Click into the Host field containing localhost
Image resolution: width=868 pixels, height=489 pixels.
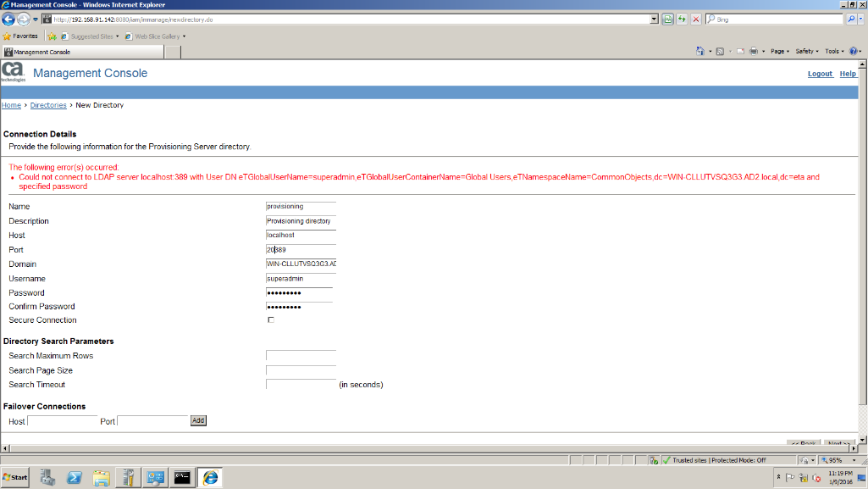[301, 236]
